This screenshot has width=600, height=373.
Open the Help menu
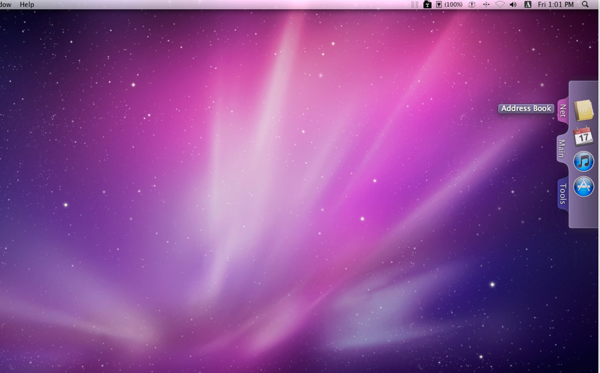27,5
